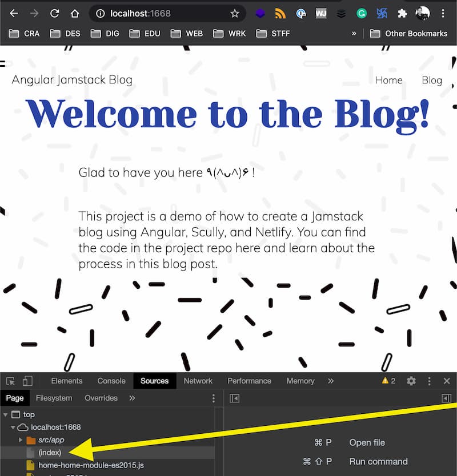Open the Grammarly extension icon
The height and width of the screenshot is (476, 457).
coord(361,13)
